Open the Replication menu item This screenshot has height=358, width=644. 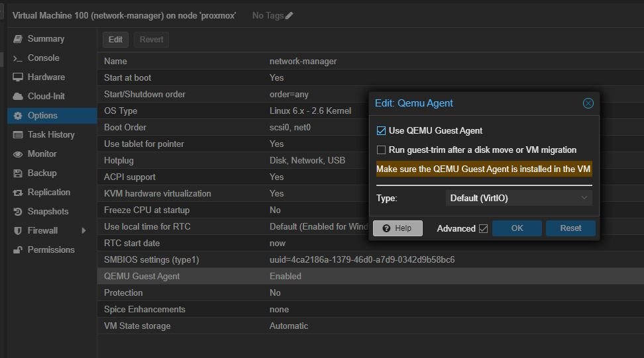coord(48,193)
